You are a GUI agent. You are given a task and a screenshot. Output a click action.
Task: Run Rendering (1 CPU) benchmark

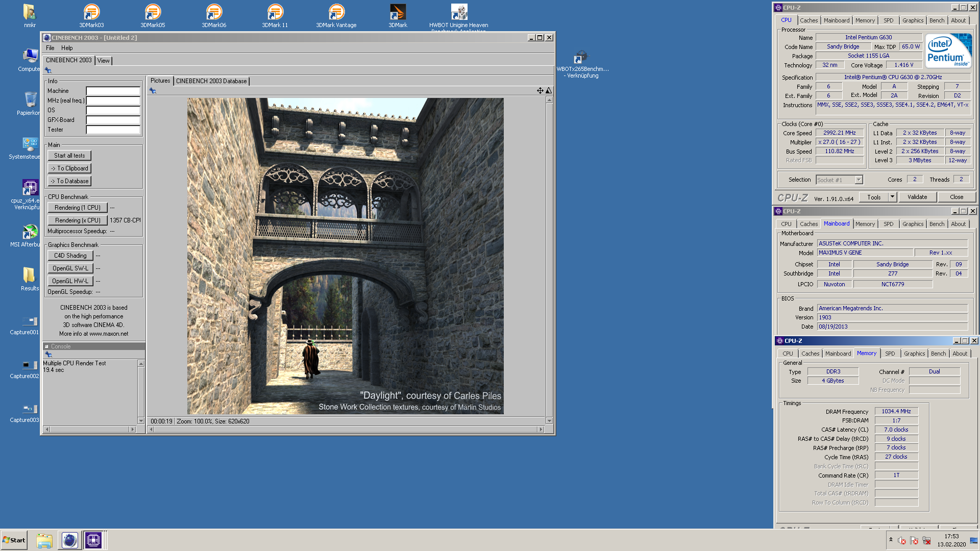pyautogui.click(x=78, y=208)
